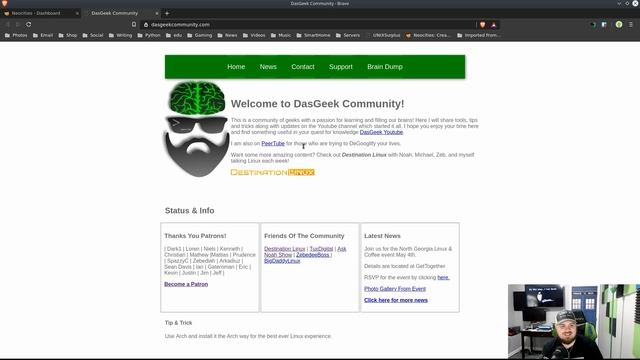The width and height of the screenshot is (640, 360).
Task: Open the ZebedeeBoss friend link
Action: (313, 255)
